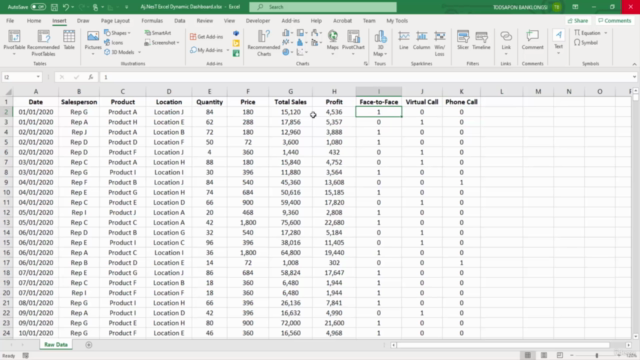
Task: Expand the 3D Models dropdown arrow
Action: (x=139, y=52)
